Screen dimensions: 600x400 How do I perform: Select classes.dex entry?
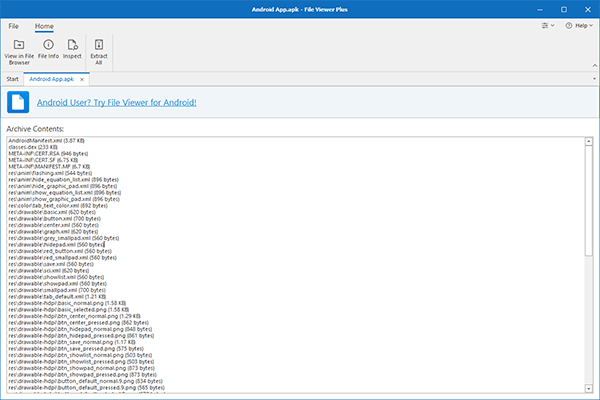(x=33, y=147)
